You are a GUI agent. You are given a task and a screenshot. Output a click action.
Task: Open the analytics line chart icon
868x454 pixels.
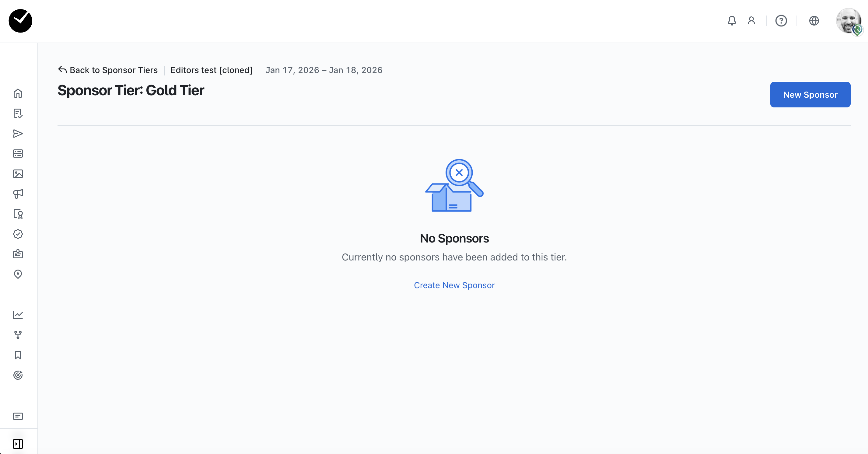click(x=18, y=315)
